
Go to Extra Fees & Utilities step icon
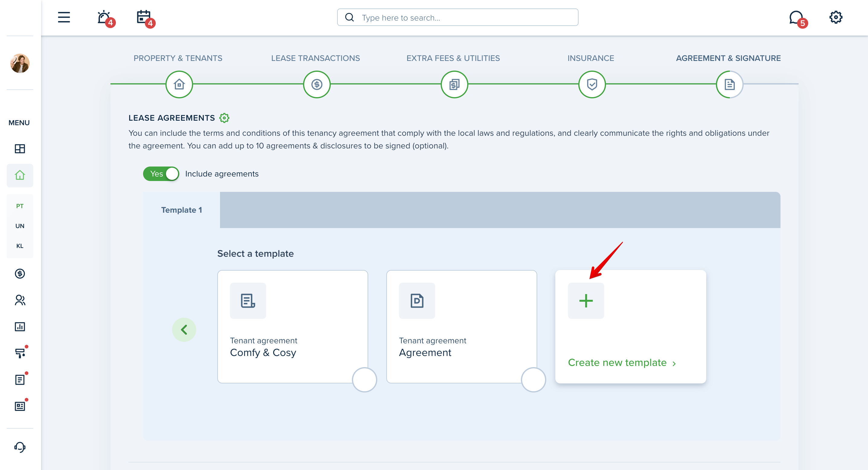pyautogui.click(x=455, y=84)
